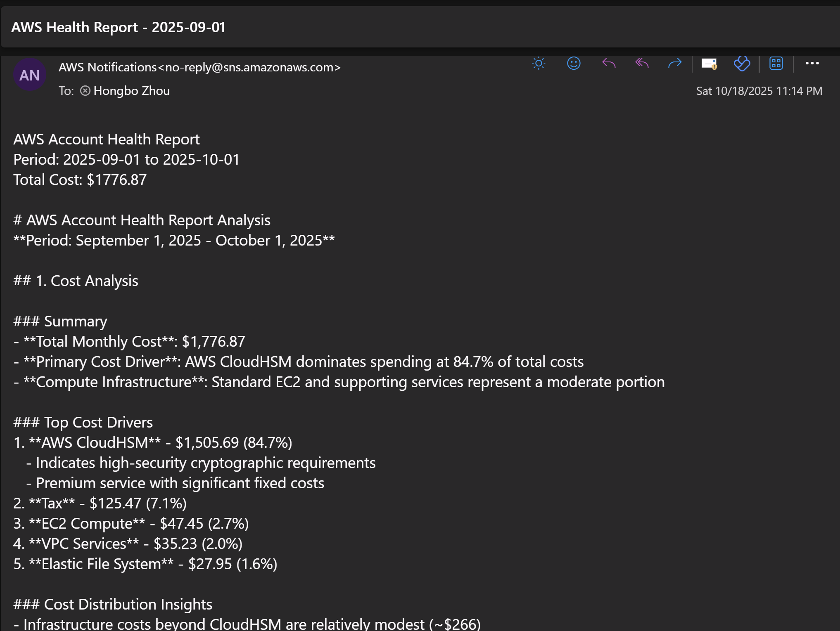Click recipient Hongbo Zhou

131,91
